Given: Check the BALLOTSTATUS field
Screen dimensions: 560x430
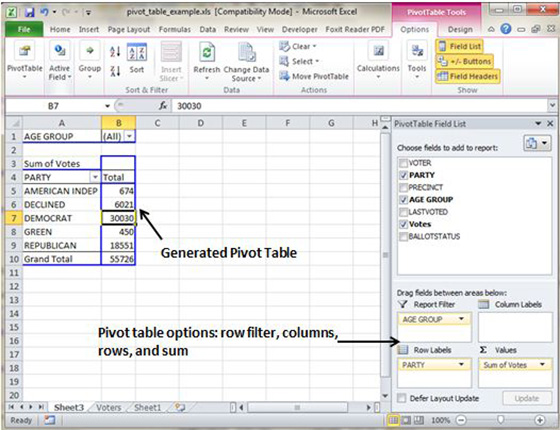Looking at the screenshot, I should [403, 236].
